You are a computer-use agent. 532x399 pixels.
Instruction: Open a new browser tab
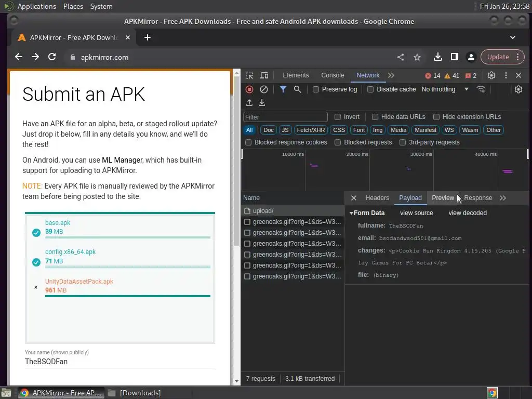pyautogui.click(x=147, y=37)
